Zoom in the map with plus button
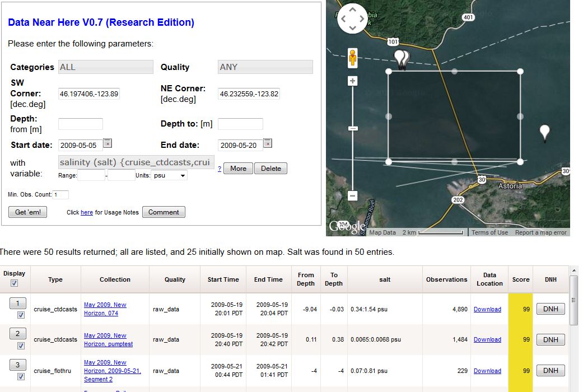Viewport: 583px width, 392px height. coord(352,81)
